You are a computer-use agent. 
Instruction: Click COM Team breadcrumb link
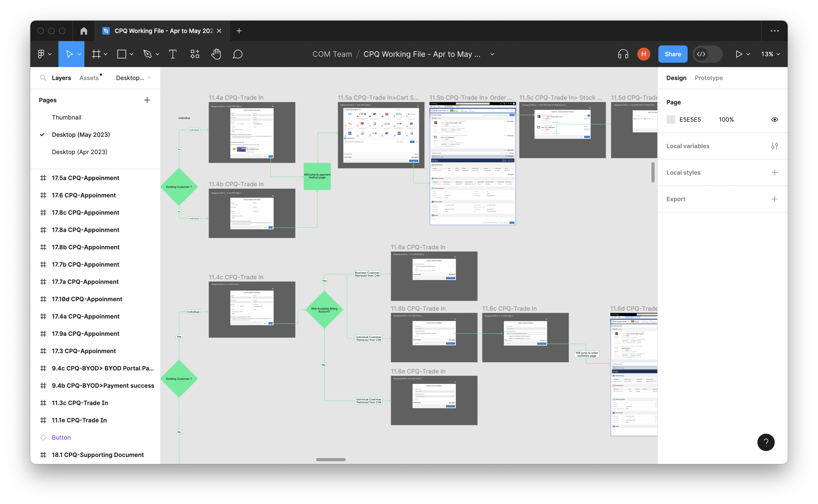332,54
